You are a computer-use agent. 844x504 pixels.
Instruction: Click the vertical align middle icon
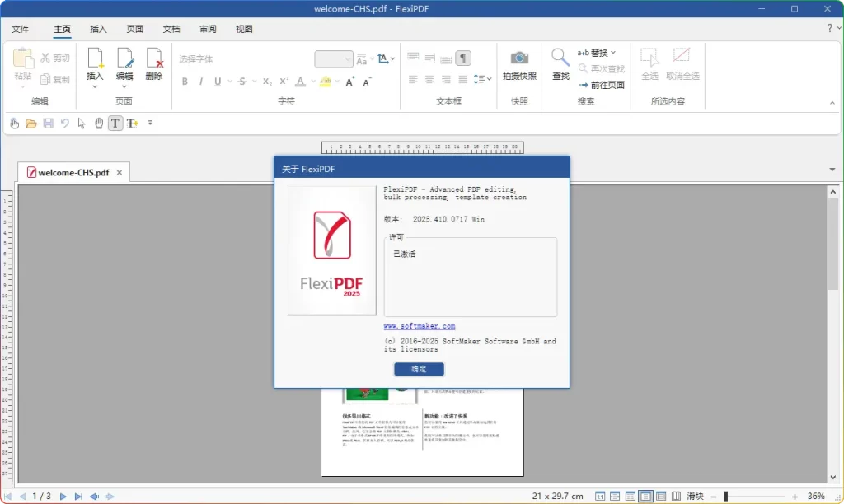coord(429,57)
